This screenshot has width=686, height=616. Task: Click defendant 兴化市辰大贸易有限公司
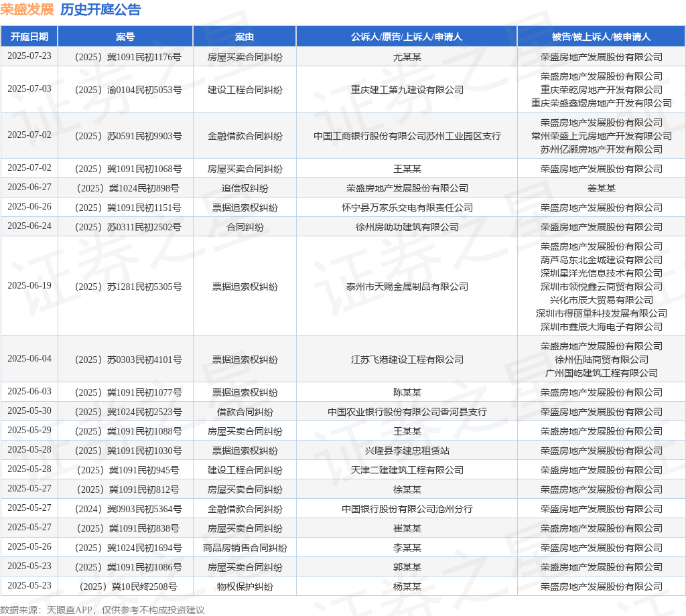click(x=601, y=301)
